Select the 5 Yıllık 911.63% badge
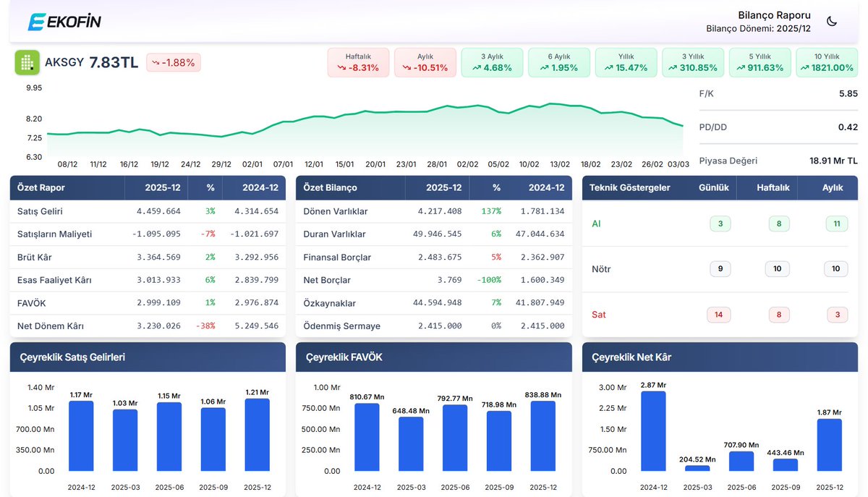 [759, 62]
